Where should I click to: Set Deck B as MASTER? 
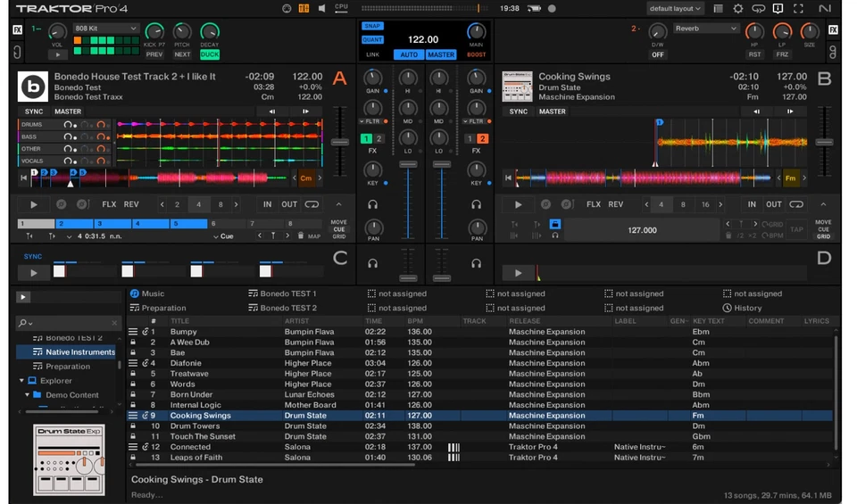click(552, 112)
